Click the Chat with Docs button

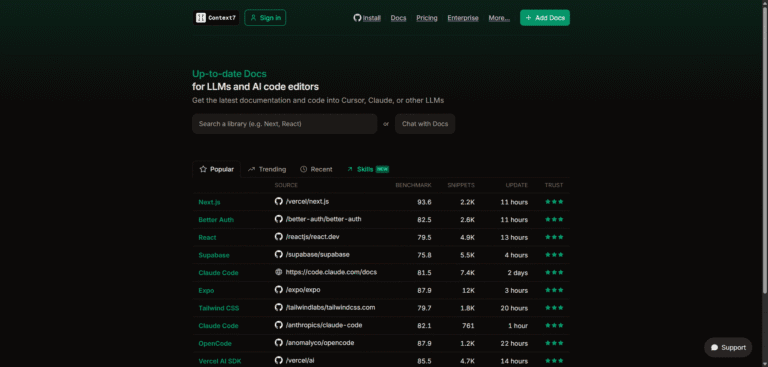[x=425, y=124]
